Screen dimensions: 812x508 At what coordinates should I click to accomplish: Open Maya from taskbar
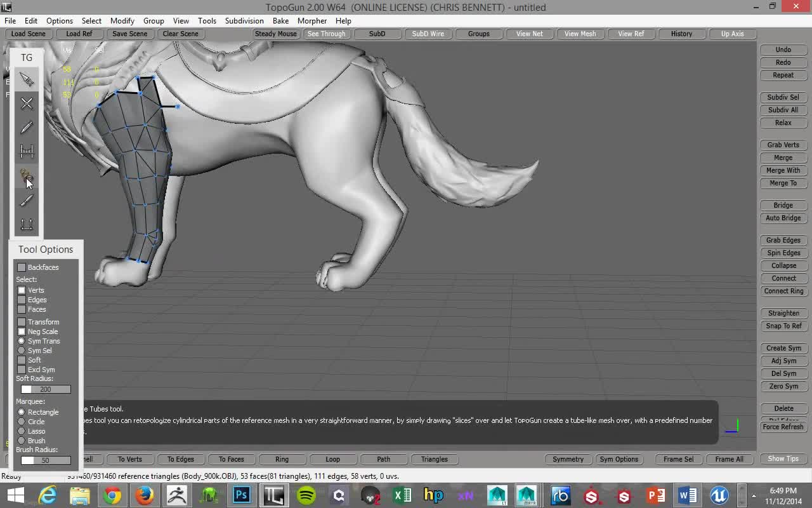[527, 495]
